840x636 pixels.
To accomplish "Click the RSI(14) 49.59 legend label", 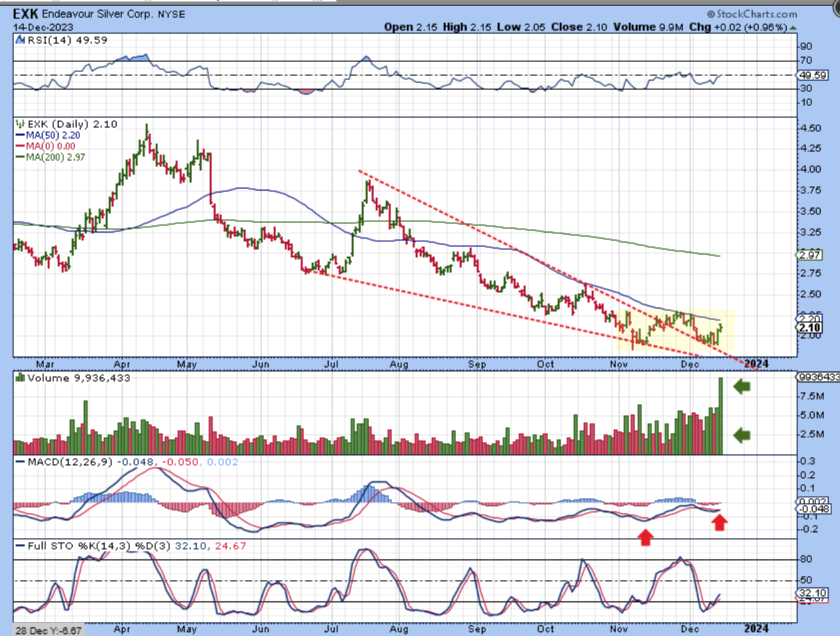I will coord(67,40).
